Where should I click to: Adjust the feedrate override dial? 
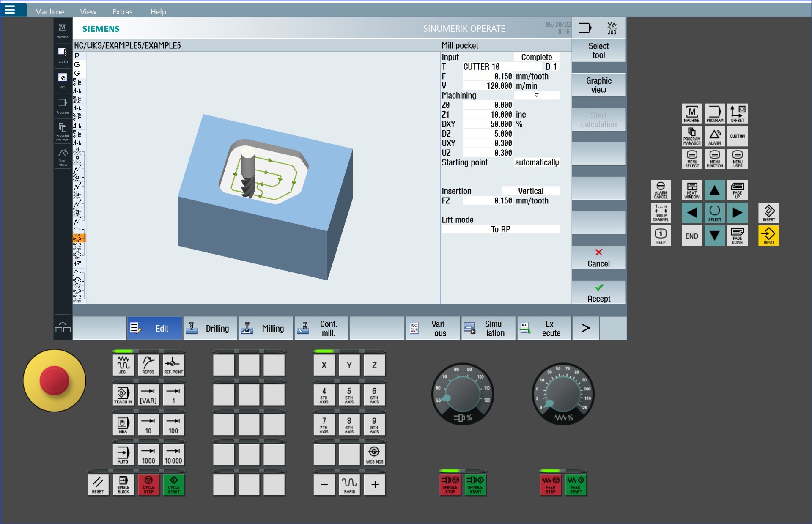[563, 394]
